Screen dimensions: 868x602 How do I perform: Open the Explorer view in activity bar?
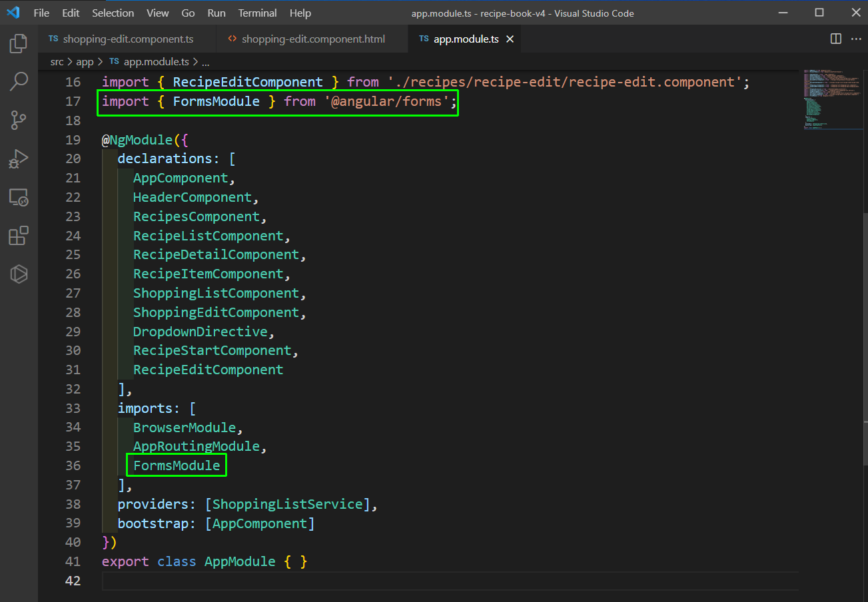click(19, 44)
